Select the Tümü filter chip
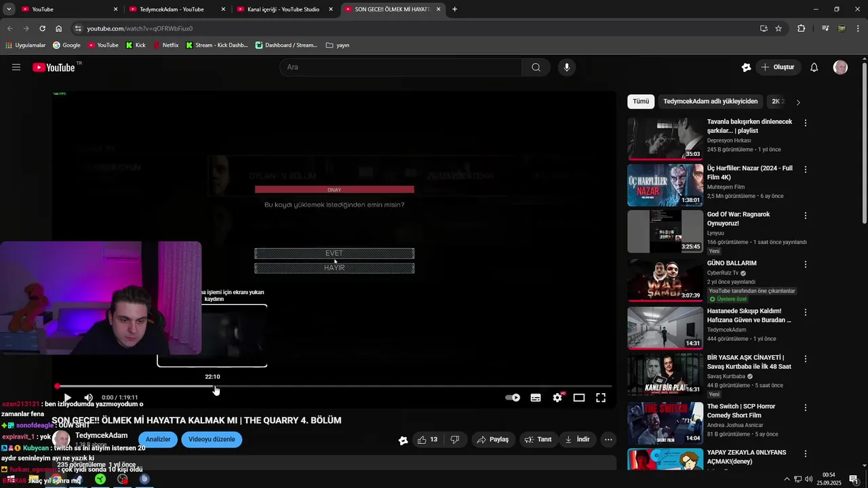 pos(641,102)
